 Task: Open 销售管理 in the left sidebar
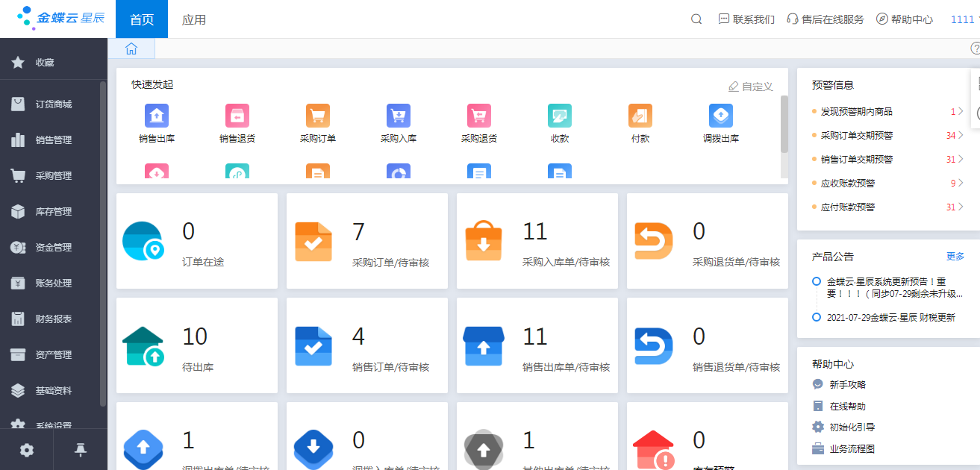click(x=54, y=140)
